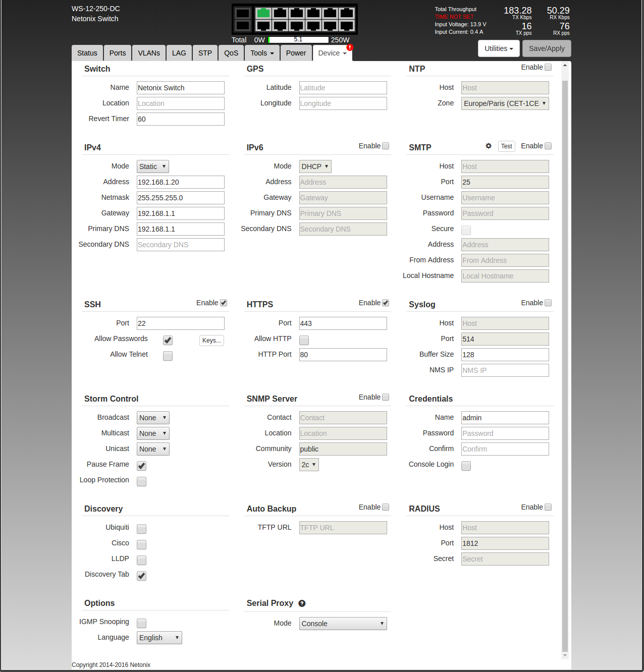
Task: Open the Serial Proxy Mode dropdown
Action: [343, 624]
